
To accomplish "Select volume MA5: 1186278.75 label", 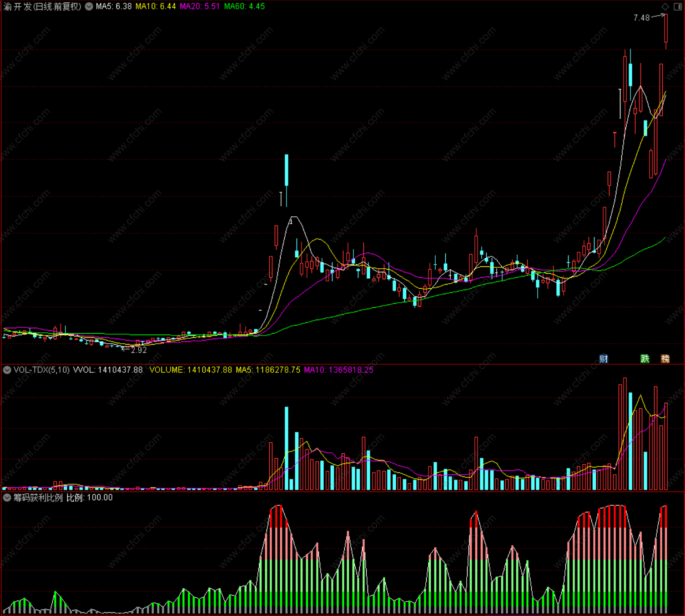I will pos(268,370).
